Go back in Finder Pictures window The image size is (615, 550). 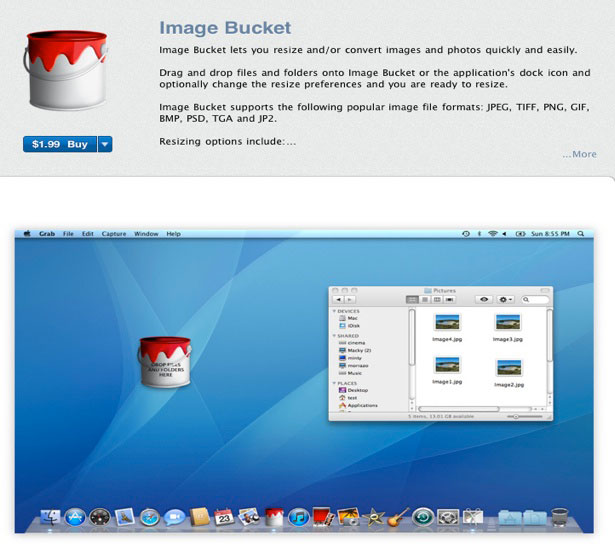click(338, 300)
